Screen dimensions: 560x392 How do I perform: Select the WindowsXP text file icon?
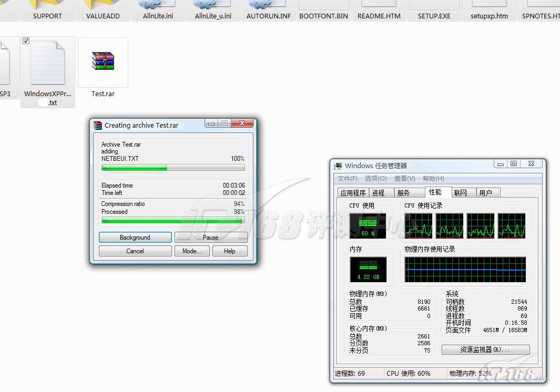point(48,63)
